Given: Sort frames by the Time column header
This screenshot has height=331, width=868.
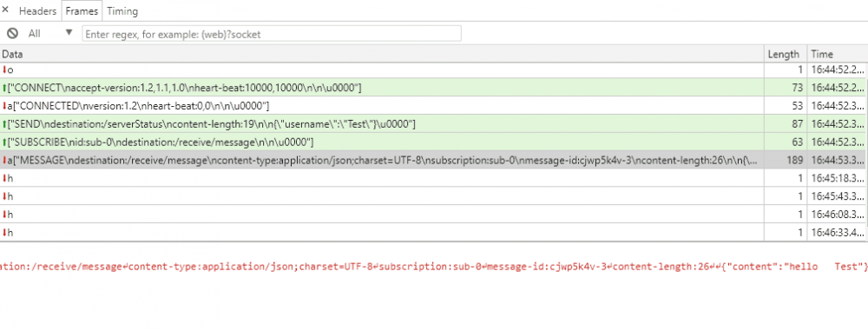Looking at the screenshot, I should (837, 55).
